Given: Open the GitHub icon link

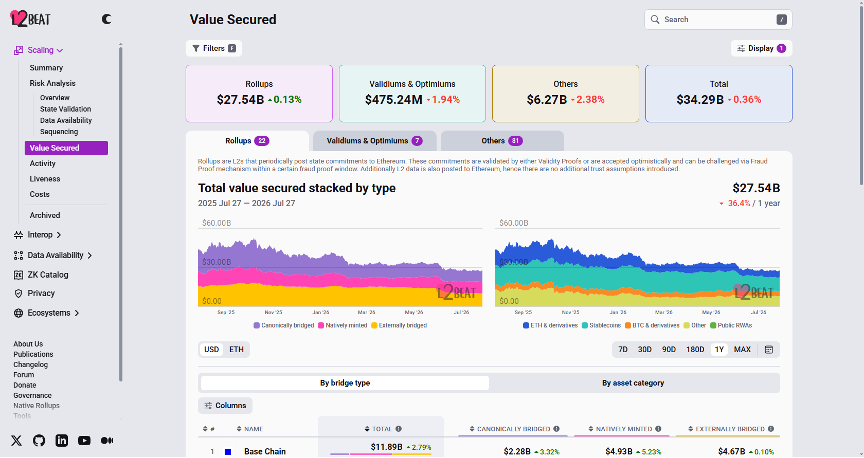Looking at the screenshot, I should [39, 441].
